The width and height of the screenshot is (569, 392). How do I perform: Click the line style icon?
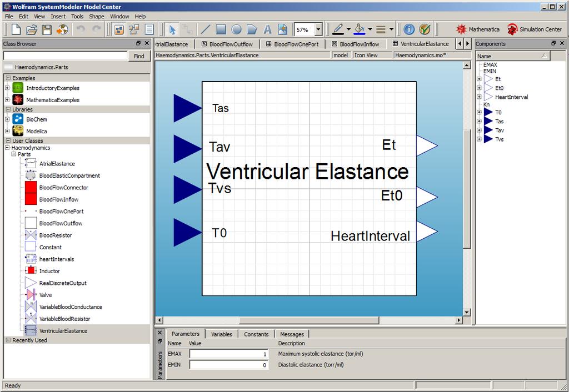click(x=381, y=29)
